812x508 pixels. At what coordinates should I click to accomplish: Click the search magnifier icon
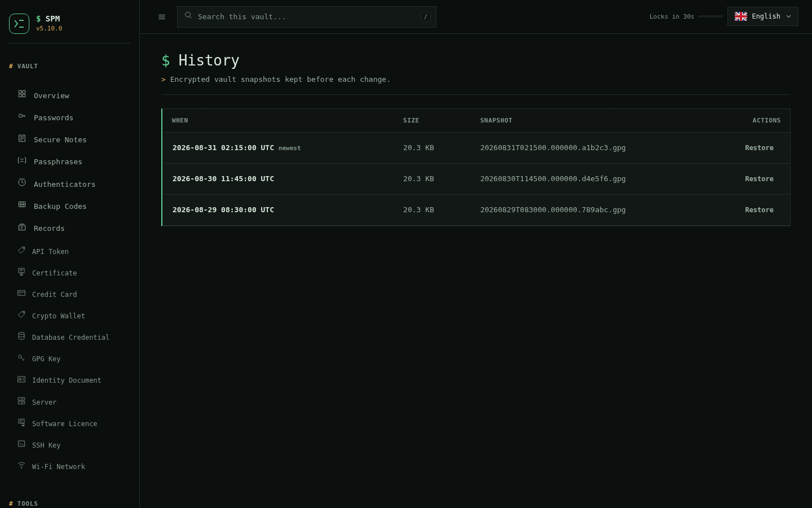[188, 16]
